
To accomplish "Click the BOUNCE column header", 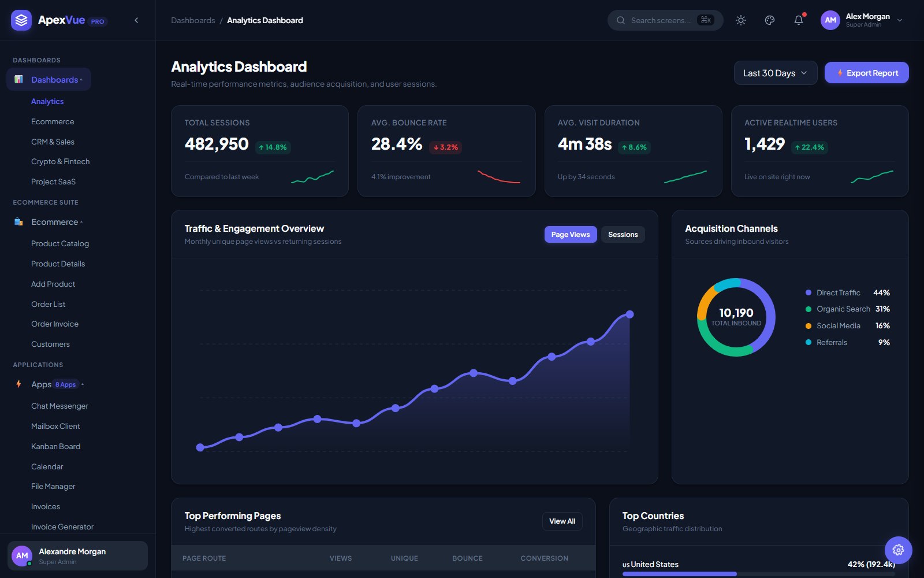I will tap(467, 558).
